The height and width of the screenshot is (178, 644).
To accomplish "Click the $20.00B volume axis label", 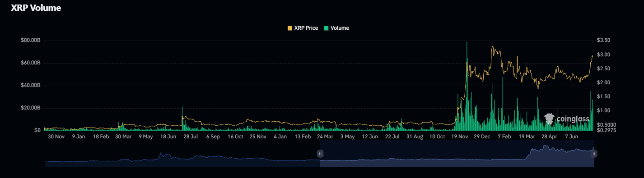I will (31, 108).
